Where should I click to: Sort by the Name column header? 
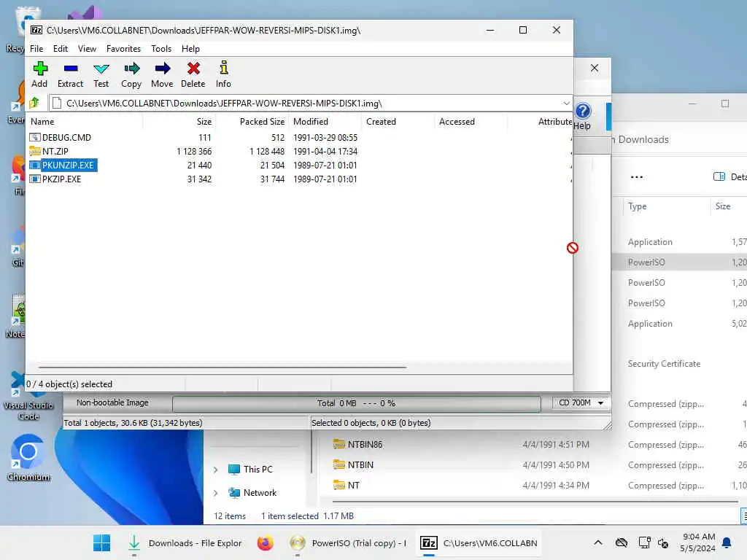pyautogui.click(x=85, y=122)
